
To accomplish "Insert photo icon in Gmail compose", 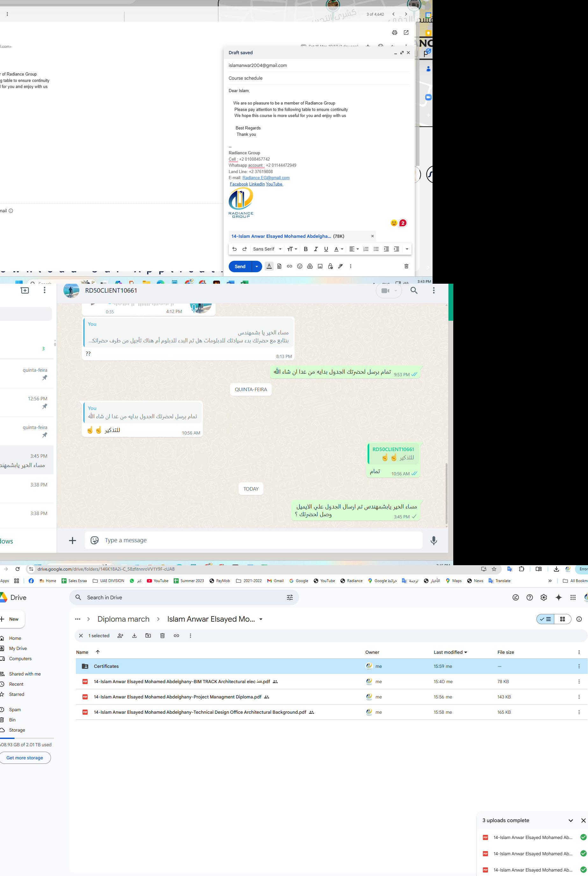I will click(x=320, y=266).
